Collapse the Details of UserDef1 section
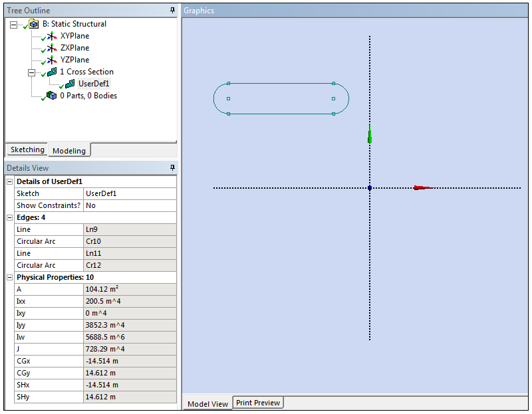Screen dimensions: 532x414 pos(10,181)
